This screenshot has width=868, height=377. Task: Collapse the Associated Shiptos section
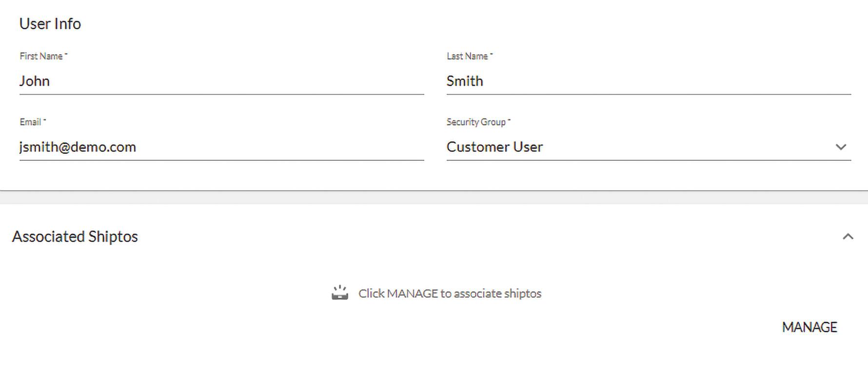pyautogui.click(x=848, y=237)
